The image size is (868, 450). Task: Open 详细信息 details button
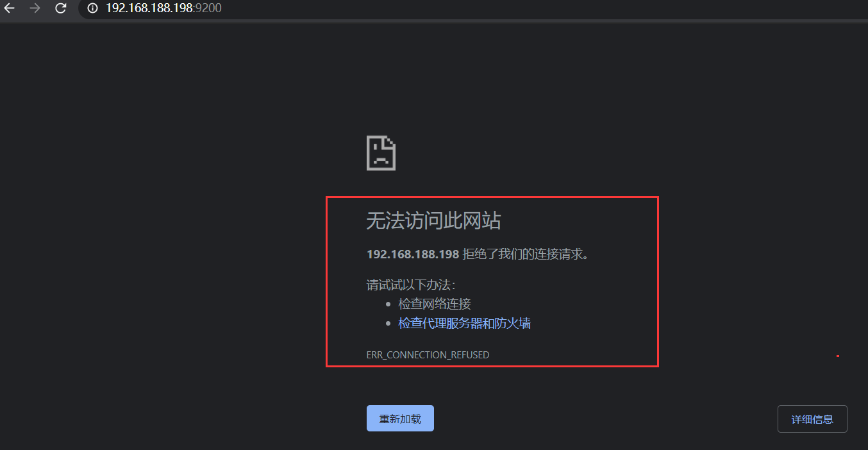pyautogui.click(x=812, y=419)
